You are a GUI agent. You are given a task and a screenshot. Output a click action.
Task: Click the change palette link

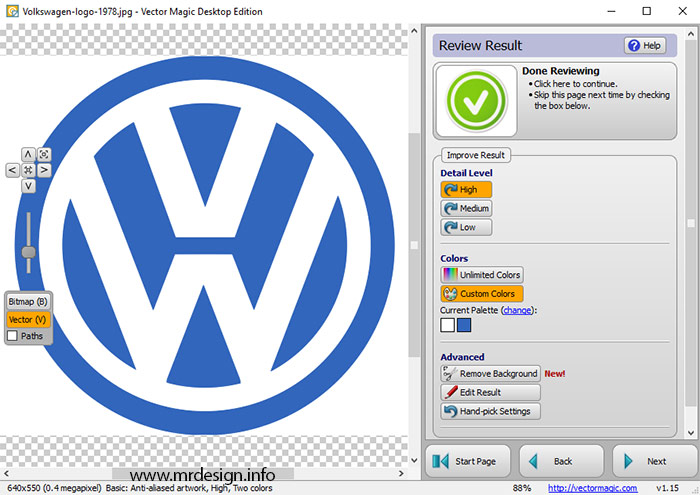(x=517, y=310)
